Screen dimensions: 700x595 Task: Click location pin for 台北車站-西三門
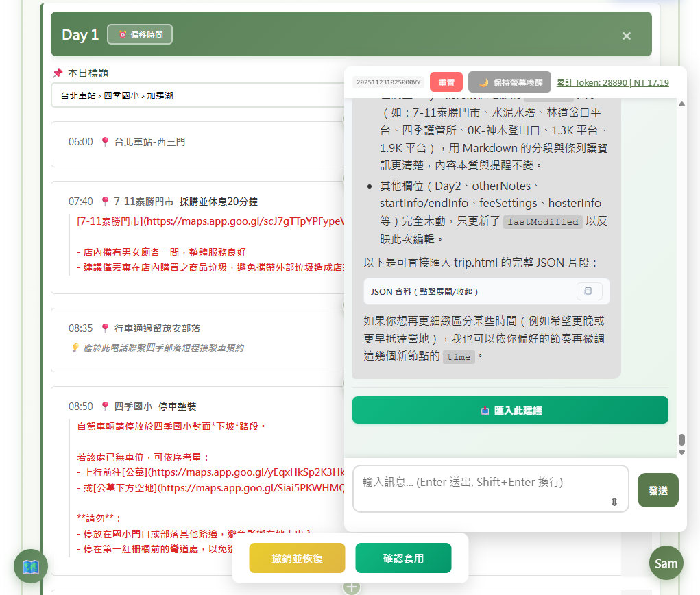105,142
